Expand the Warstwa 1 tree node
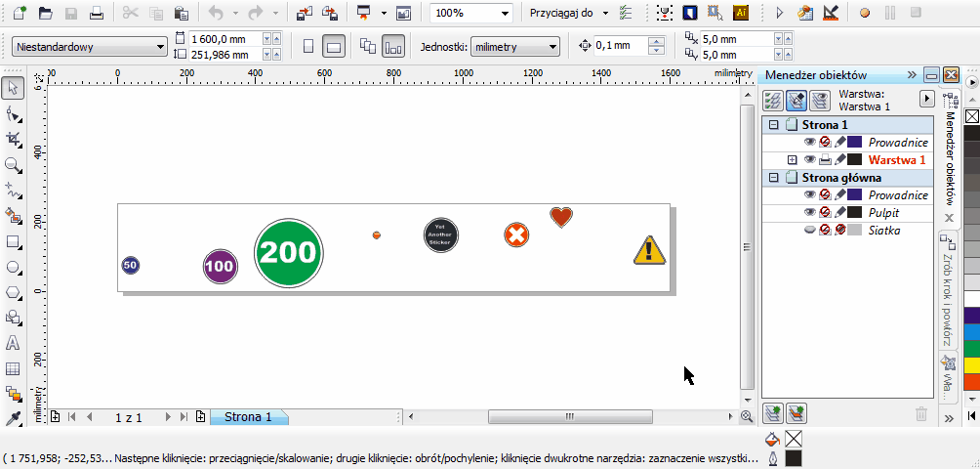Image resolution: width=980 pixels, height=469 pixels. [792, 160]
